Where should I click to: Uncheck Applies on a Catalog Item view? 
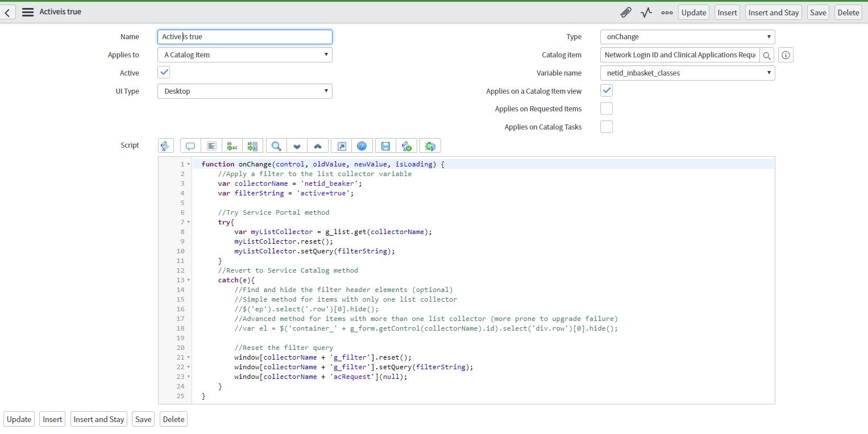607,91
